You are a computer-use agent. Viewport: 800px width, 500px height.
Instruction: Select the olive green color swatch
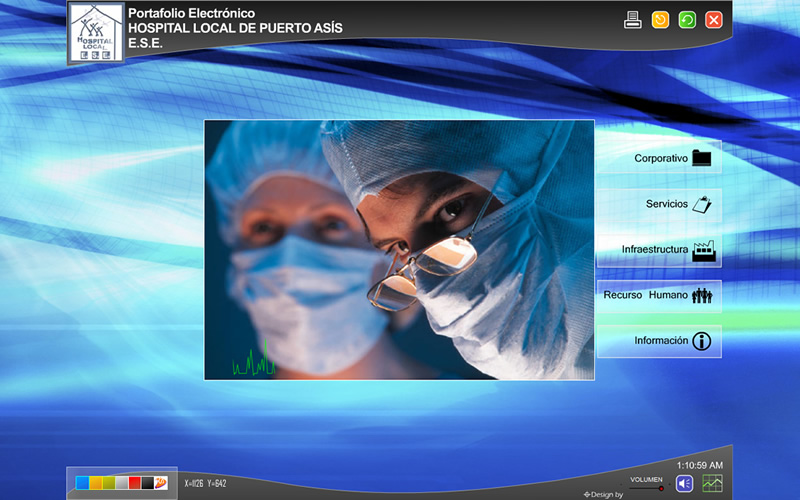pyautogui.click(x=109, y=483)
